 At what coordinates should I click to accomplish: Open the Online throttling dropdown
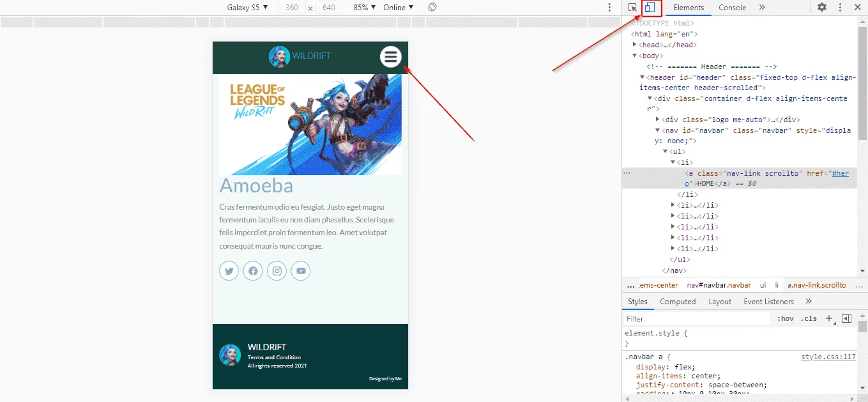399,8
